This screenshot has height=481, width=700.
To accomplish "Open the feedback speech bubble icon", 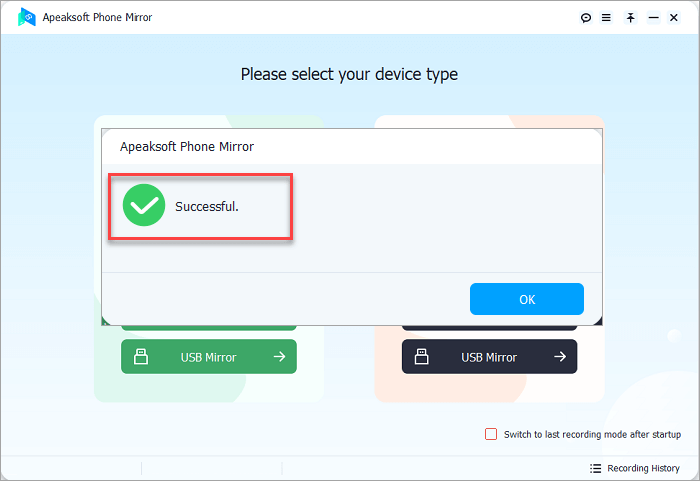I will [x=586, y=18].
